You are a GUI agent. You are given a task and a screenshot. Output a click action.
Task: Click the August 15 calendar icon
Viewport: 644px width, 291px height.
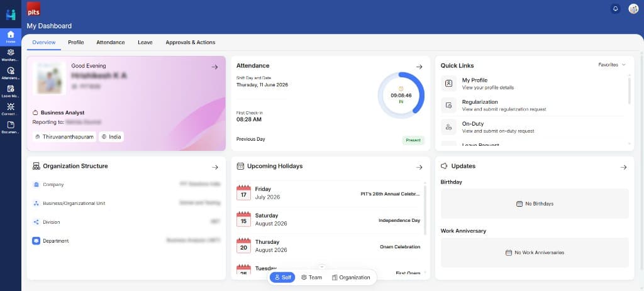pyautogui.click(x=243, y=219)
